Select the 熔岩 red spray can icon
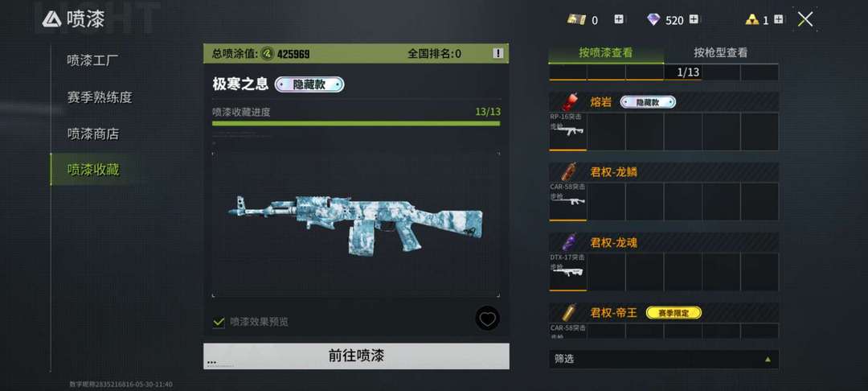This screenshot has width=868, height=391. coord(568,102)
